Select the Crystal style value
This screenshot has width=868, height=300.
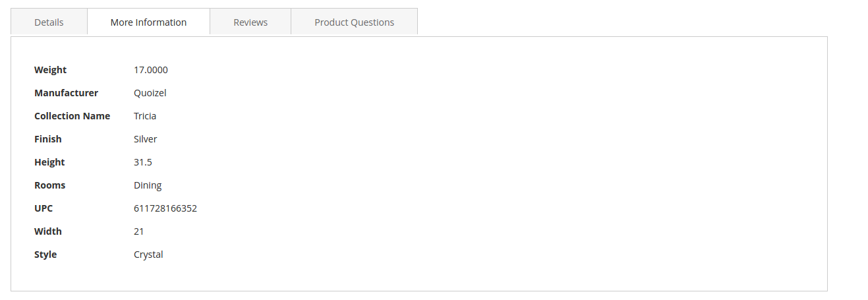(148, 255)
